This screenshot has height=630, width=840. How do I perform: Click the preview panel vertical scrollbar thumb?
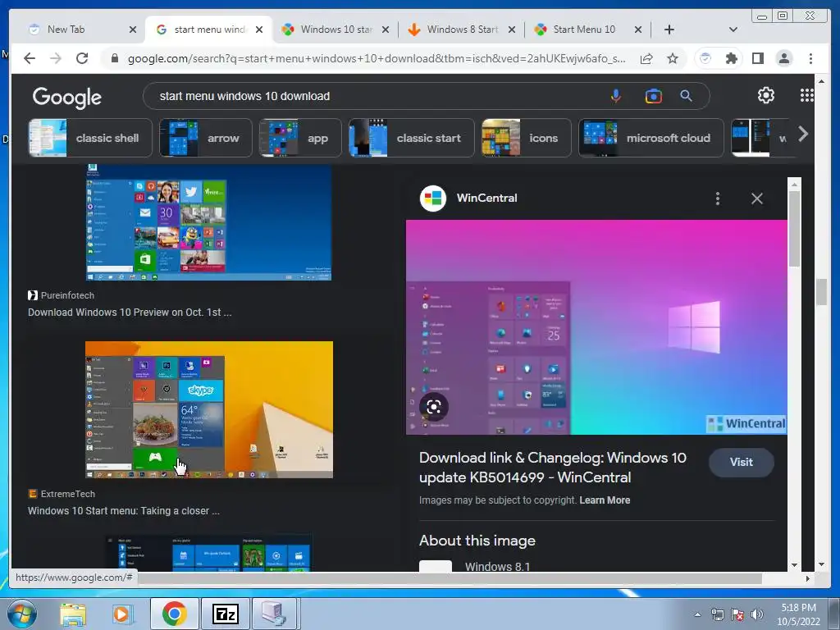pos(794,228)
